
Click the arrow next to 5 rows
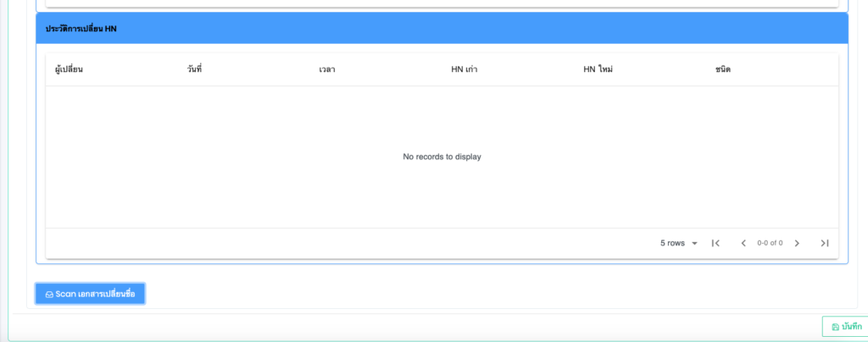[x=694, y=243]
